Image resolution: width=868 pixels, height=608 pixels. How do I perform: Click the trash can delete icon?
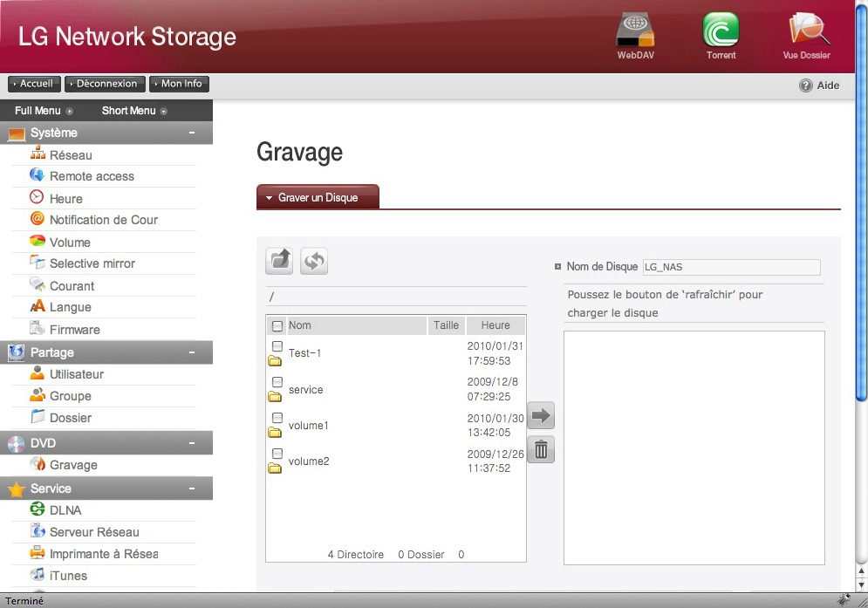541,450
